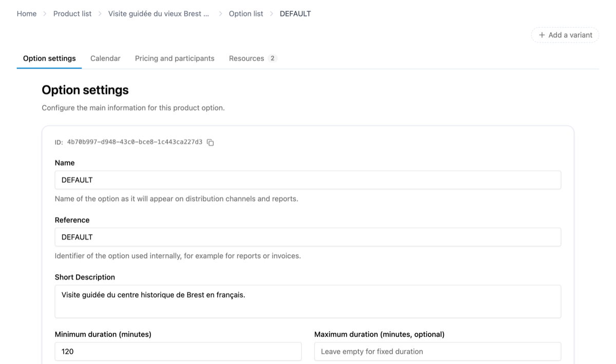
Task: Open Visite guidée du vieux Brest breadcrumb
Action: coord(159,14)
